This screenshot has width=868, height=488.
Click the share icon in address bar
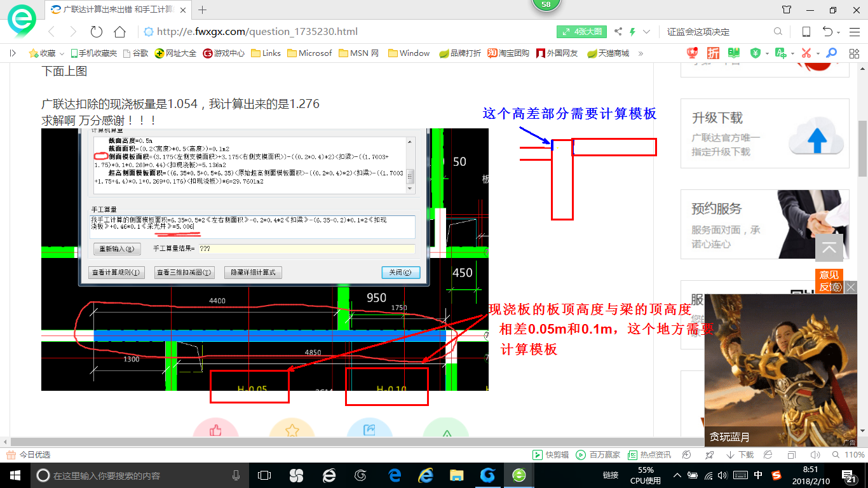[x=618, y=32]
